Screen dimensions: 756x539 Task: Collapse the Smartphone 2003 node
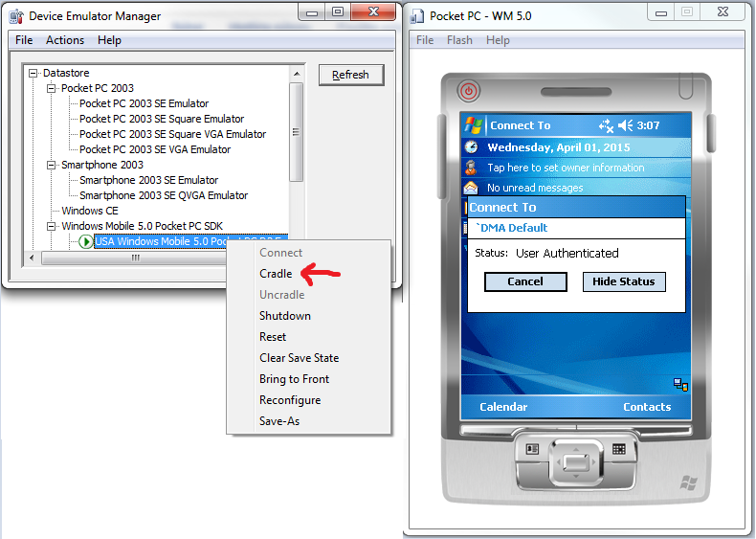click(51, 165)
